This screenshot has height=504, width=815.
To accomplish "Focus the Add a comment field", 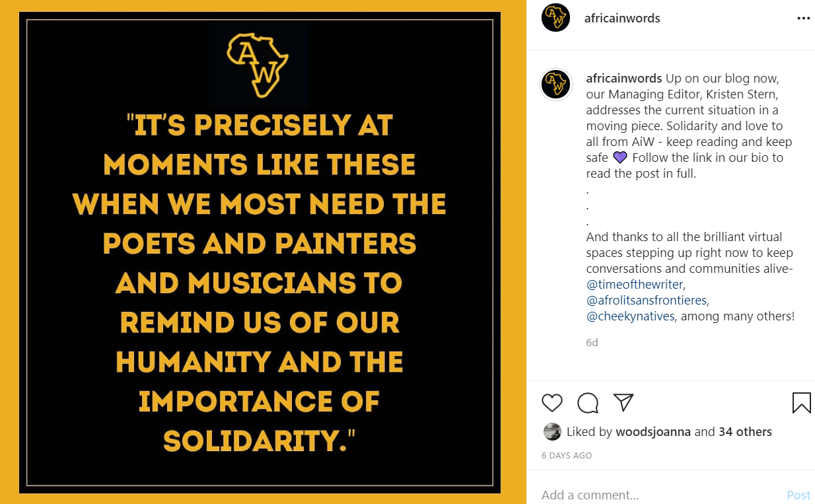I will [x=654, y=495].
